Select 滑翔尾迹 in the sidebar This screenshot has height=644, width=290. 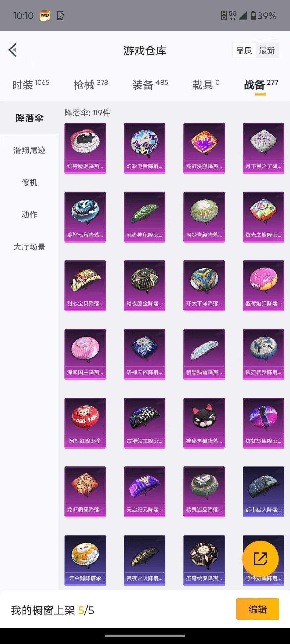(x=30, y=150)
